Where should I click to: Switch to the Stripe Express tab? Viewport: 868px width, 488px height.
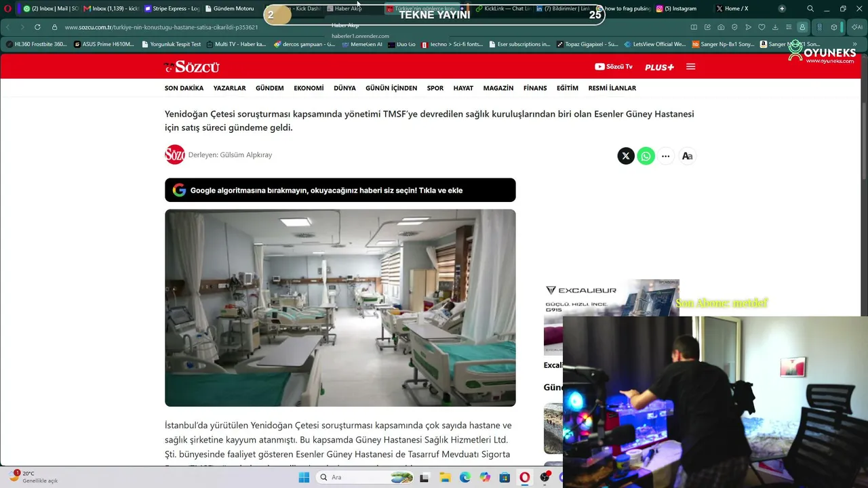(x=171, y=9)
